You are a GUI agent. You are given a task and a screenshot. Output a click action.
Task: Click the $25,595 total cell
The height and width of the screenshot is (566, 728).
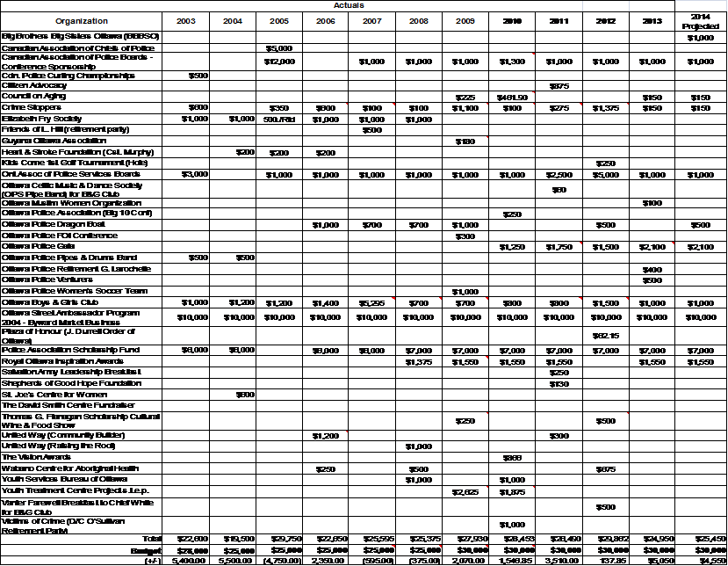(378, 539)
